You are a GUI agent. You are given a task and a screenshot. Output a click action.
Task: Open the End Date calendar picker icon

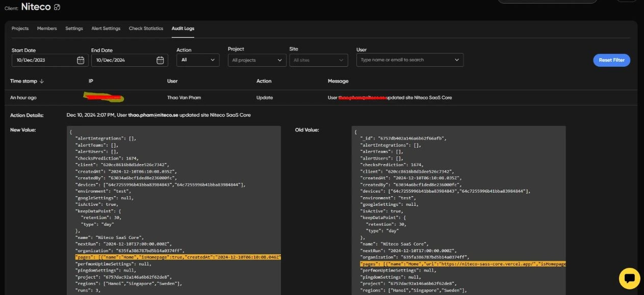[x=160, y=60]
